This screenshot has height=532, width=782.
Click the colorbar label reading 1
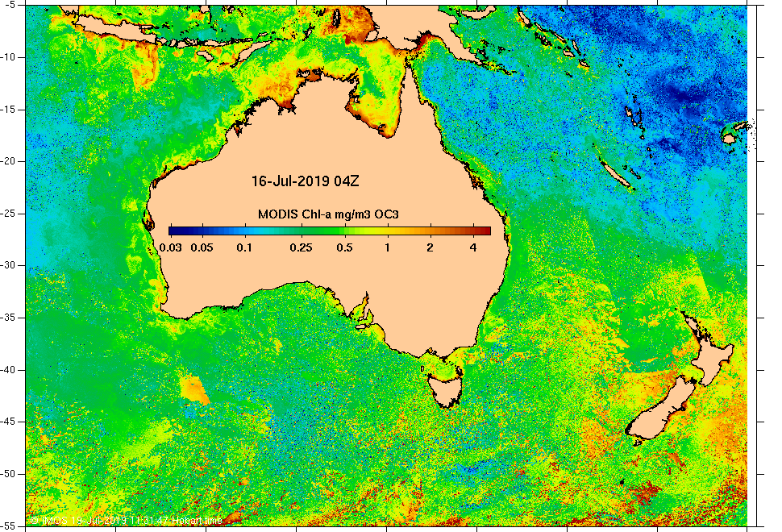coord(387,247)
